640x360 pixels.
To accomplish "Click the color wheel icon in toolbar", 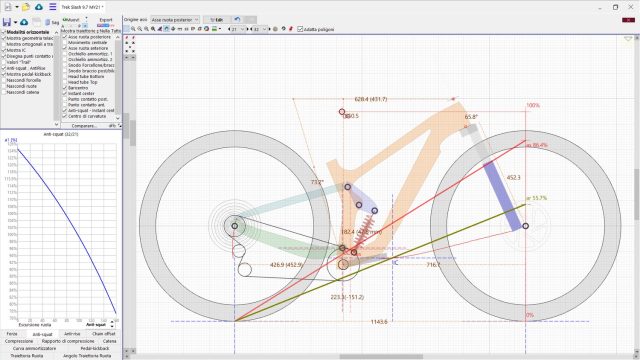I will [x=207, y=29].
